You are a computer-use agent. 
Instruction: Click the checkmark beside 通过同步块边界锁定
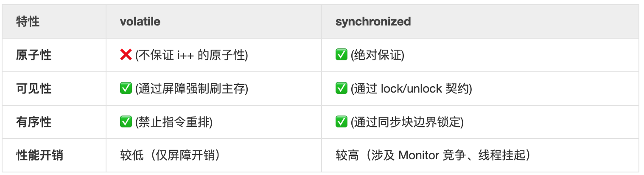(x=342, y=122)
